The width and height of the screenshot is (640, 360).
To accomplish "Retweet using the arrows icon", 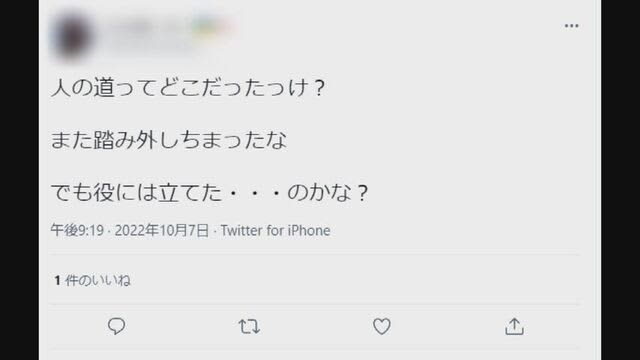I will [249, 327].
